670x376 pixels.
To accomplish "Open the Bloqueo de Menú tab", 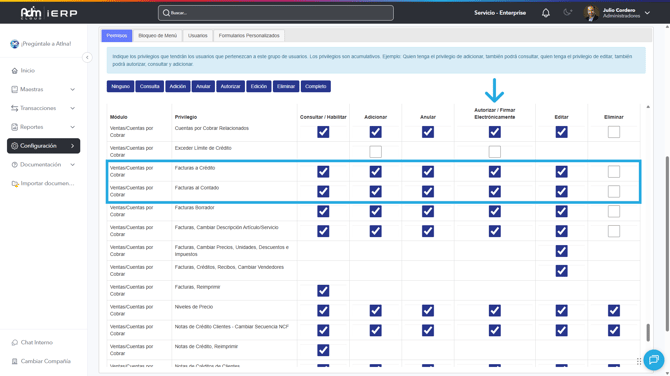I will (157, 35).
